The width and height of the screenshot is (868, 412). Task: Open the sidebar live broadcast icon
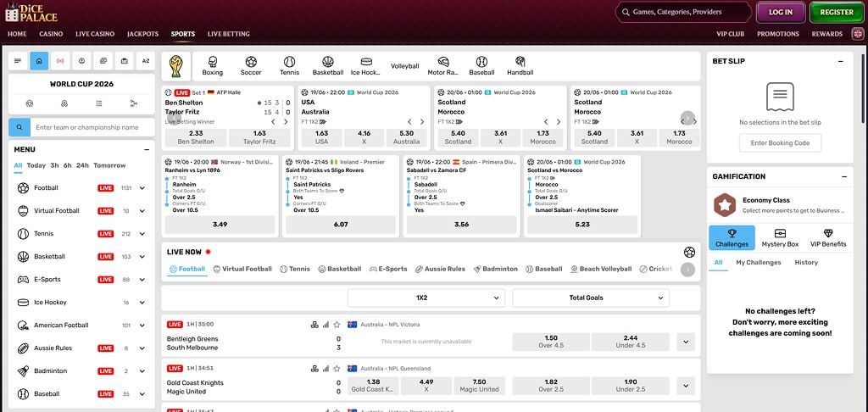(60, 61)
